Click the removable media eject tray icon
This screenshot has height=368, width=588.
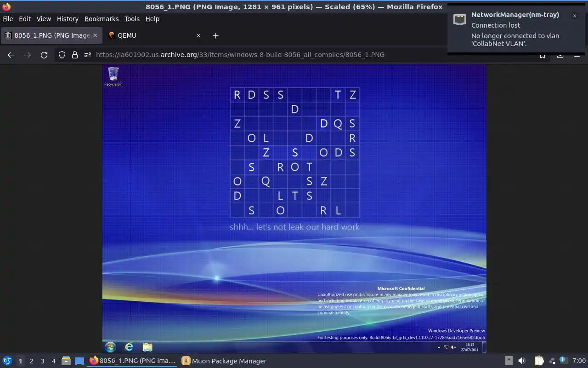click(509, 361)
